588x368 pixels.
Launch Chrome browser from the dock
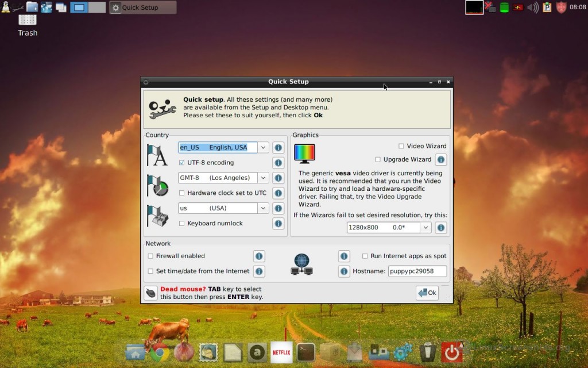[x=159, y=352]
